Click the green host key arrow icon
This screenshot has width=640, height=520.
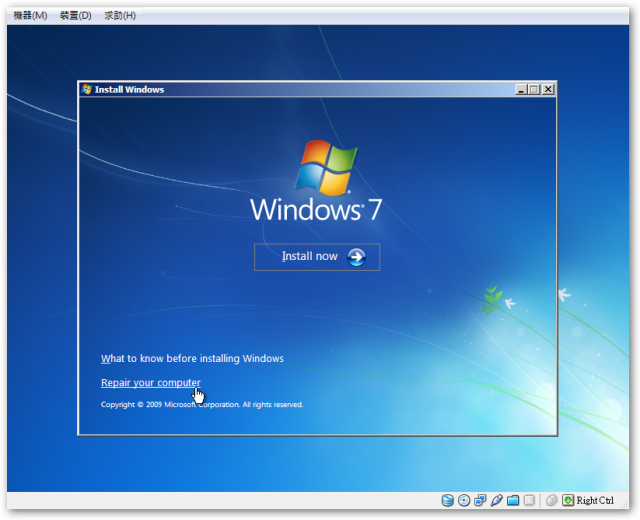568,500
